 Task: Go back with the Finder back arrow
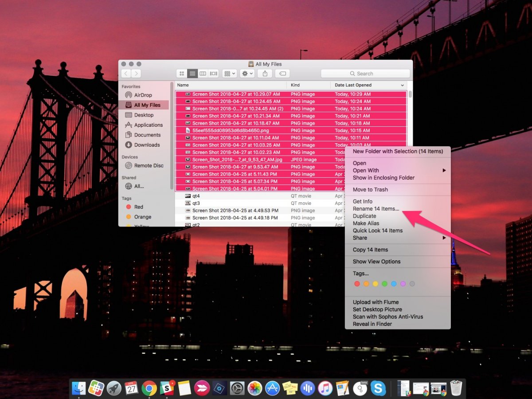[126, 74]
